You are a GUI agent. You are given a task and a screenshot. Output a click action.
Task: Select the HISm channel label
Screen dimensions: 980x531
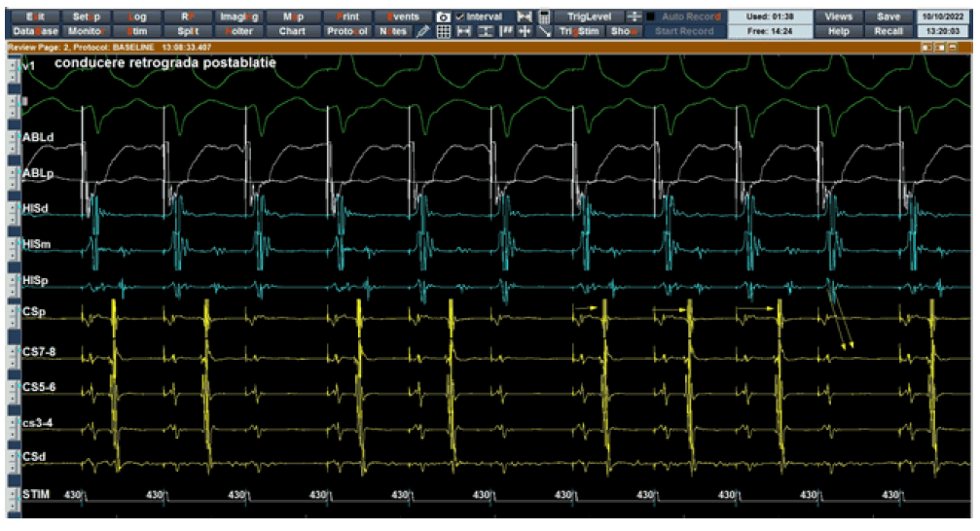[x=37, y=244]
